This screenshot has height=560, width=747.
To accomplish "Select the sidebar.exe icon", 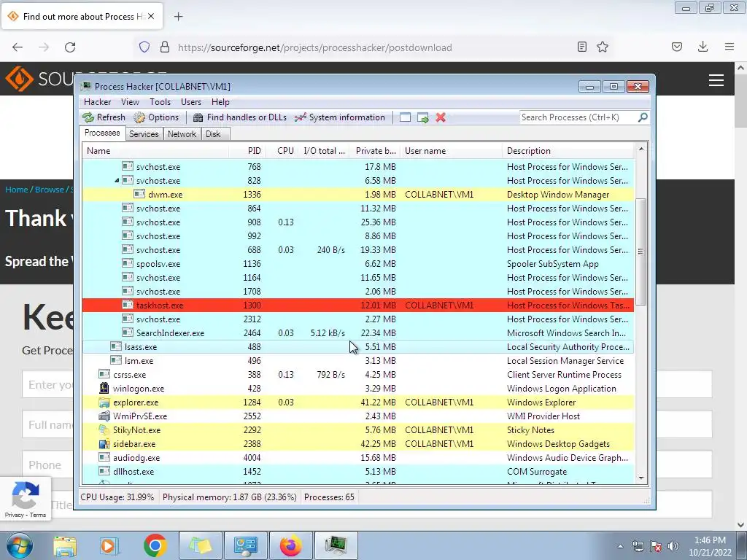I will (104, 444).
